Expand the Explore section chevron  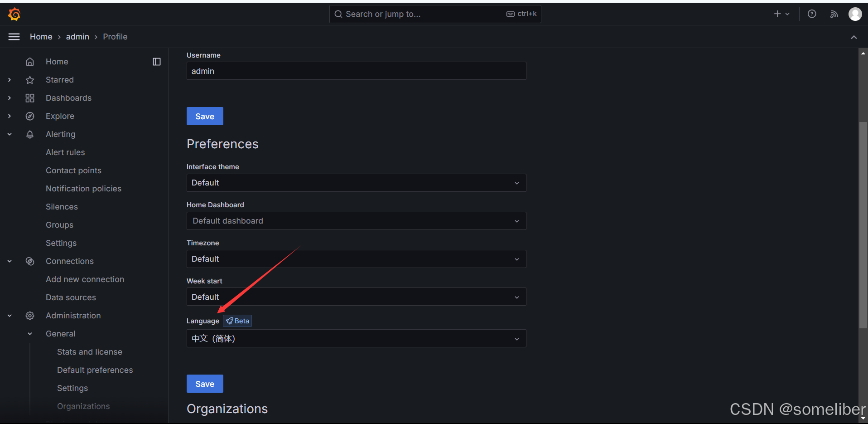pyautogui.click(x=10, y=116)
